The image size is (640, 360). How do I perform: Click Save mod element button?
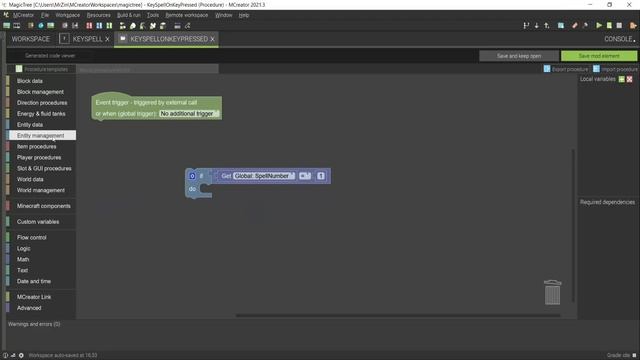coord(599,56)
